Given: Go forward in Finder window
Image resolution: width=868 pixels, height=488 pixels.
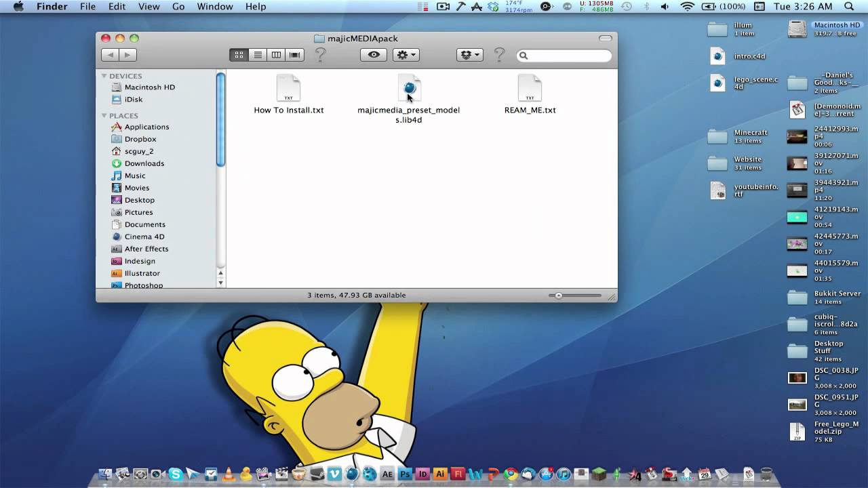Looking at the screenshot, I should click(x=128, y=55).
